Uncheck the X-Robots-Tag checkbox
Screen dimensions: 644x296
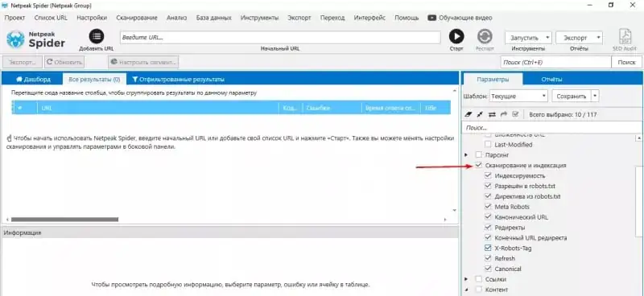[488, 248]
